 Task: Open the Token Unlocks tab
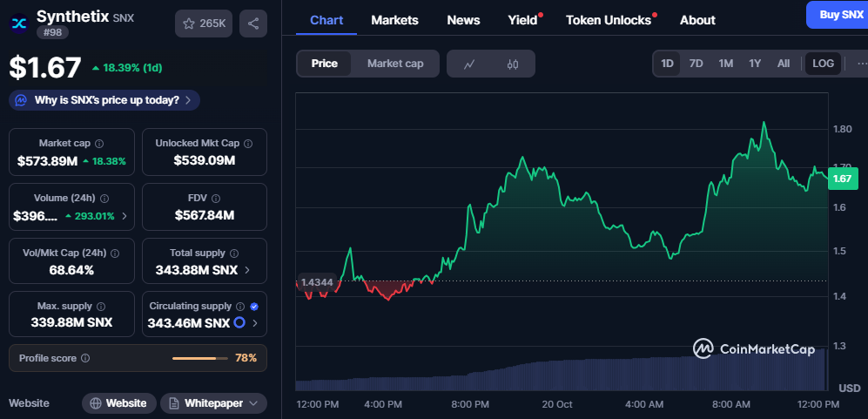(609, 20)
